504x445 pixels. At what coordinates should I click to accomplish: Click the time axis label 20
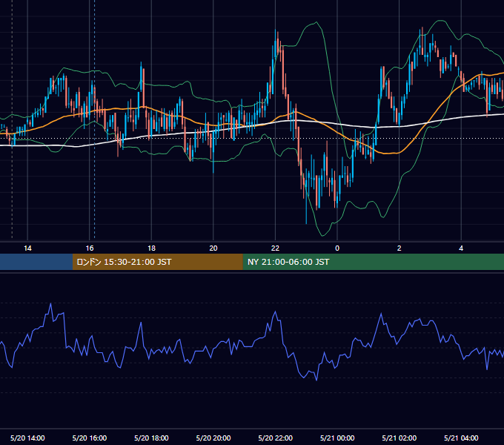(213, 248)
